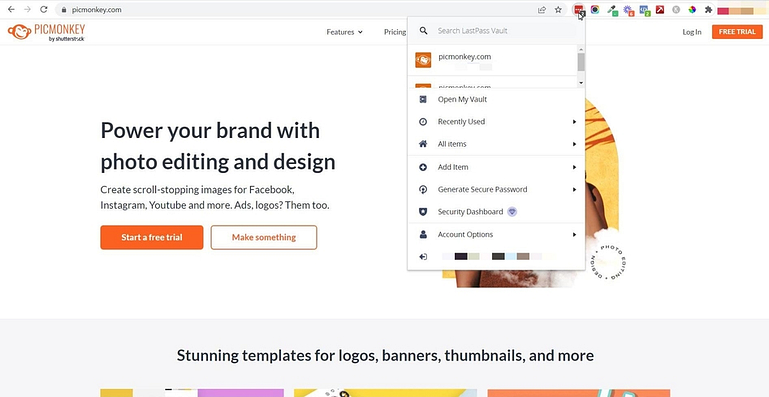Expand the Recently Used submenu arrow
Image resolution: width=769 pixels, height=397 pixels.
pos(574,122)
